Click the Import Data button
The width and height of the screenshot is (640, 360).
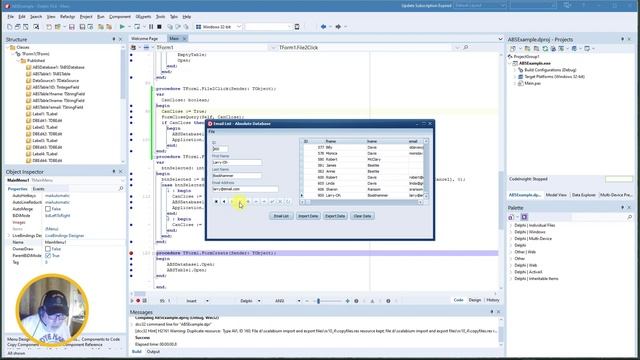[308, 216]
